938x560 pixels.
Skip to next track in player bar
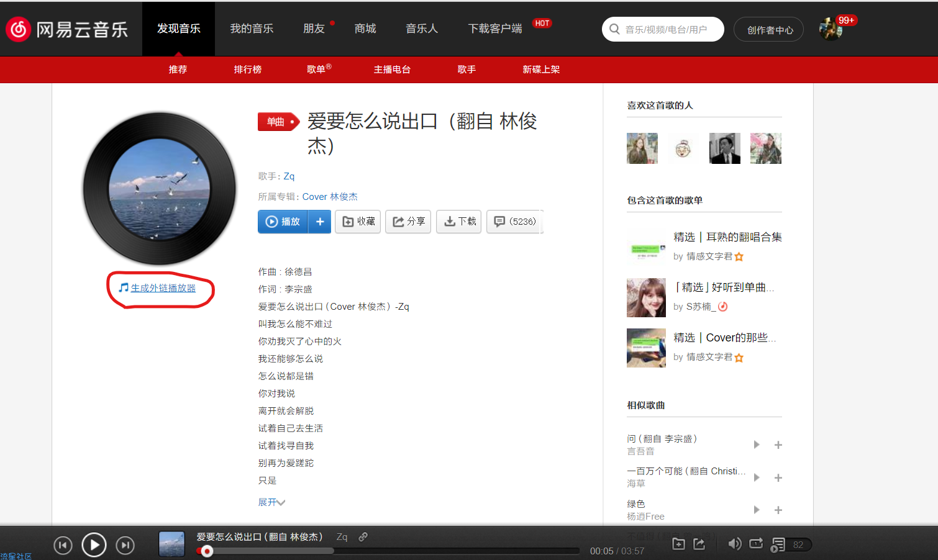pyautogui.click(x=125, y=546)
